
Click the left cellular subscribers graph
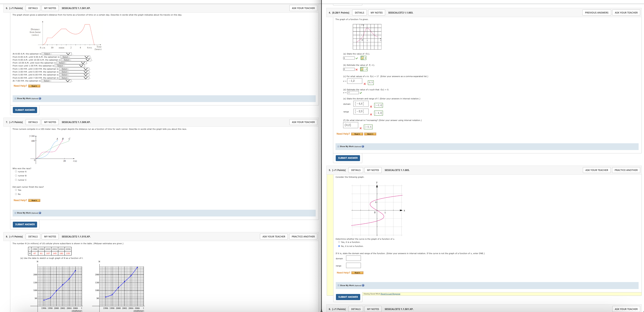(x=60, y=286)
